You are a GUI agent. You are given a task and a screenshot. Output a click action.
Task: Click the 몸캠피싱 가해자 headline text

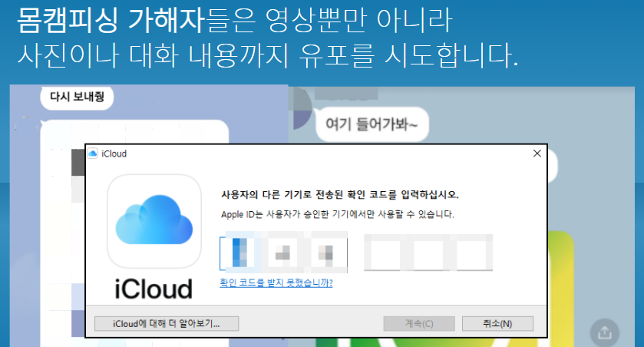111,20
